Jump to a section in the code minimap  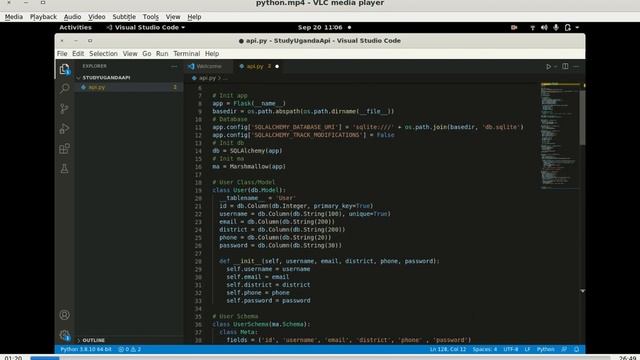[x=560, y=136]
